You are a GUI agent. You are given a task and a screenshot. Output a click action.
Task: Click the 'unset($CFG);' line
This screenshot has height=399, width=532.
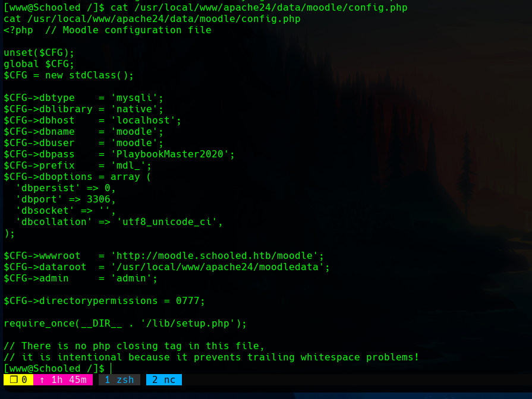point(39,53)
